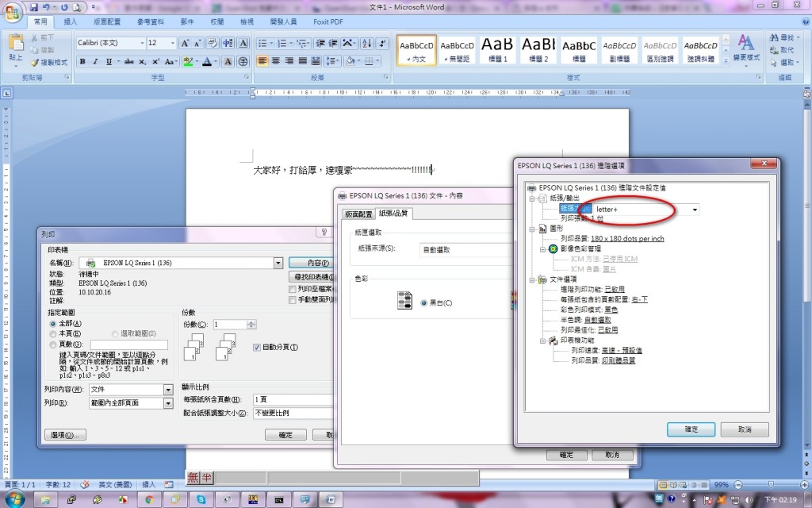This screenshot has height=508, width=812.
Task: Align text right
Action: click(289, 61)
